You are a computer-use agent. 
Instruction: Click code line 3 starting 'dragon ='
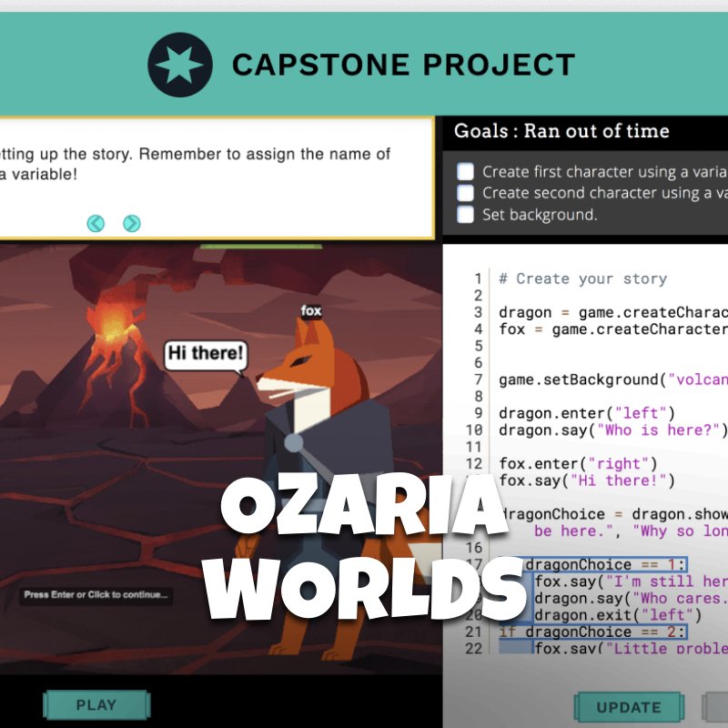(x=612, y=312)
